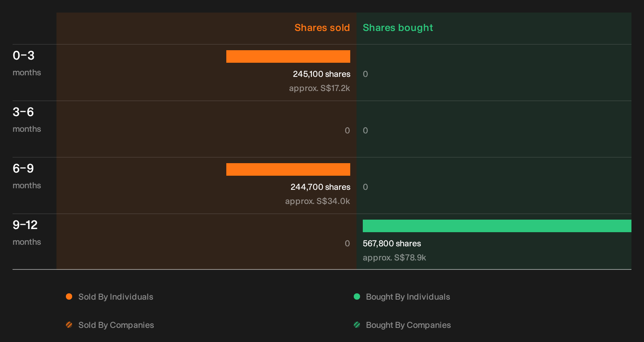Click the 'approx. S$34.0k' amount
This screenshot has height=342, width=644.
(x=318, y=201)
